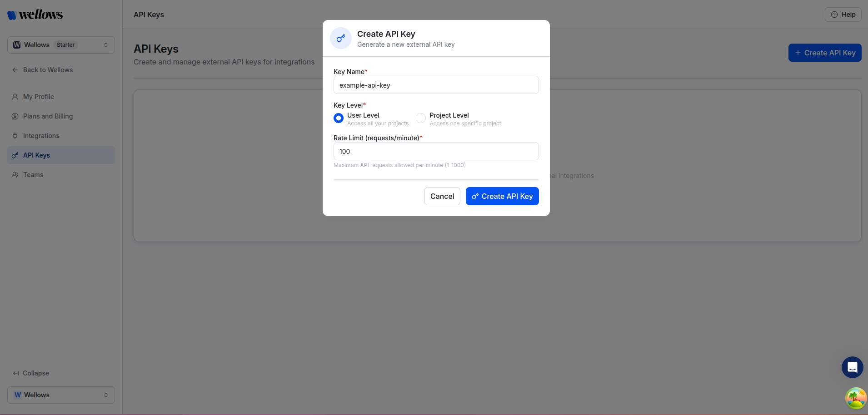This screenshot has width=868, height=415.
Task: Click the Integrations plug icon
Action: coord(15,135)
